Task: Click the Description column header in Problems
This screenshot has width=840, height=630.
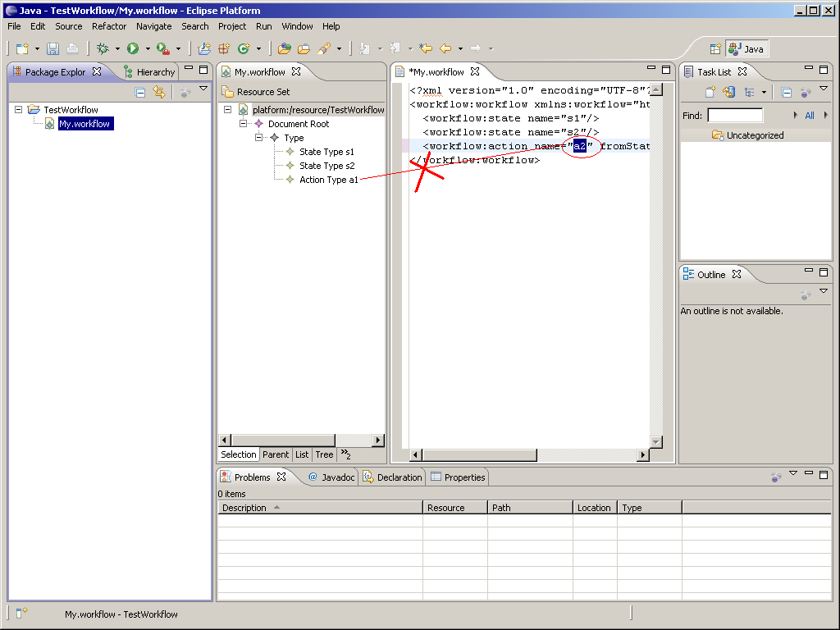Action: 244,508
